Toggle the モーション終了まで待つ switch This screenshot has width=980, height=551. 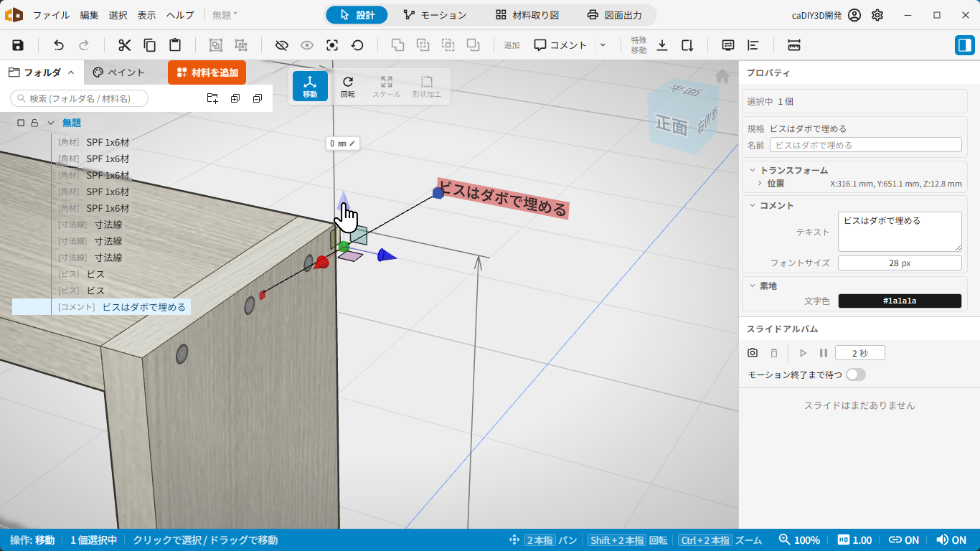pos(856,375)
